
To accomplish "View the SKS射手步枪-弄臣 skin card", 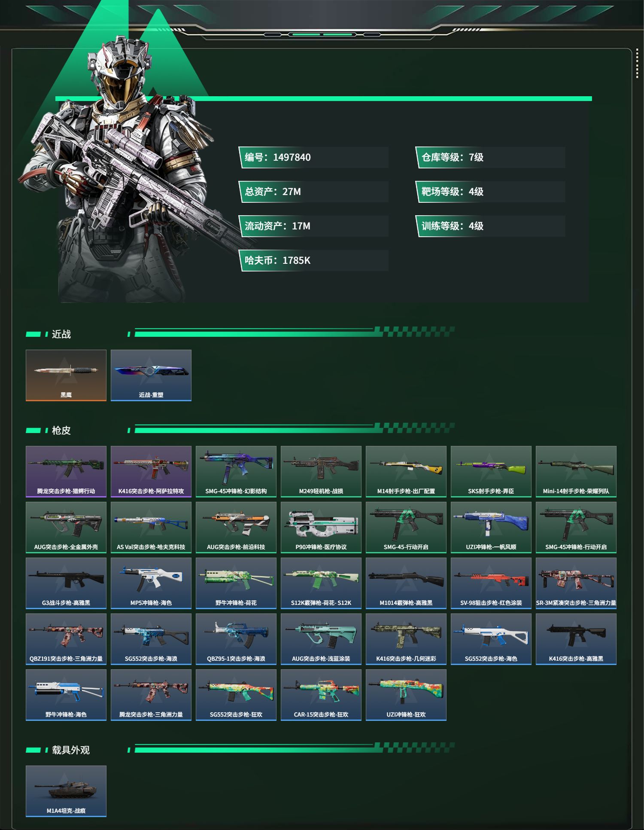I will [491, 472].
